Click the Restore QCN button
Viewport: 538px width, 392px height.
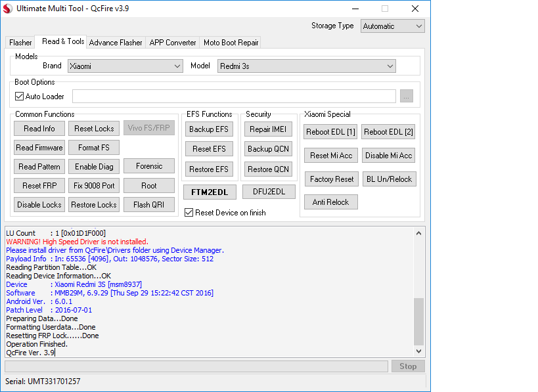pyautogui.click(x=268, y=169)
